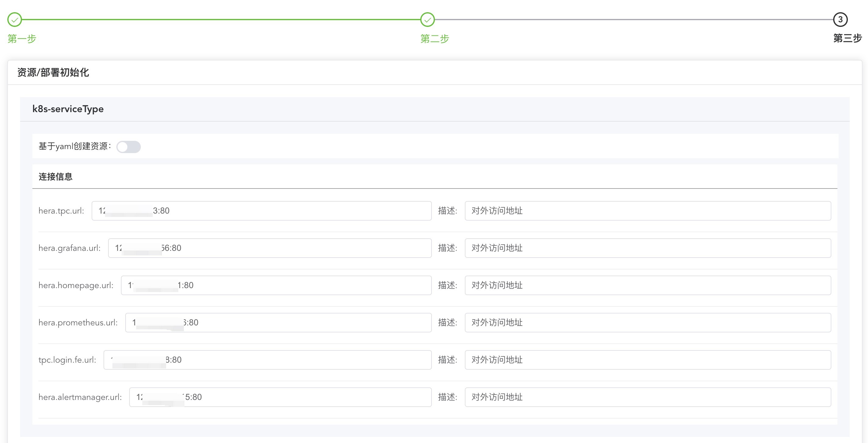Edit the hera.grafana.url input field
868x443 pixels.
pyautogui.click(x=270, y=248)
